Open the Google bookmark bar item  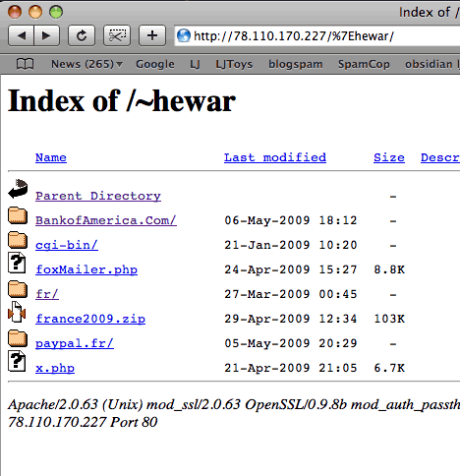point(155,64)
